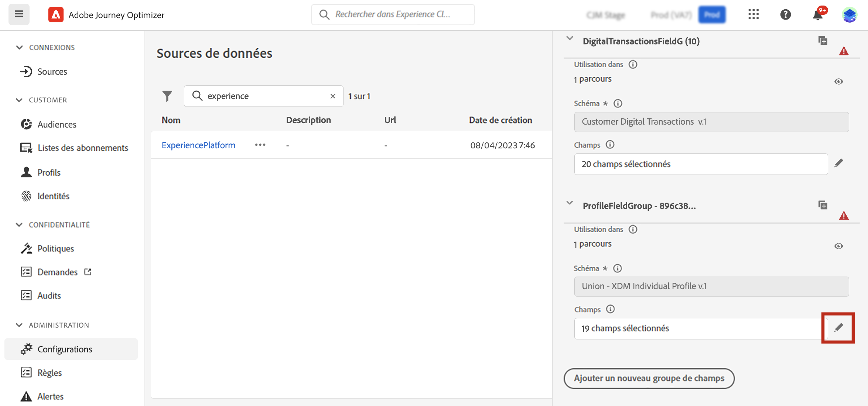The image size is (868, 406).
Task: Collapse the DigitalTransactionsFieldG section
Action: 570,38
